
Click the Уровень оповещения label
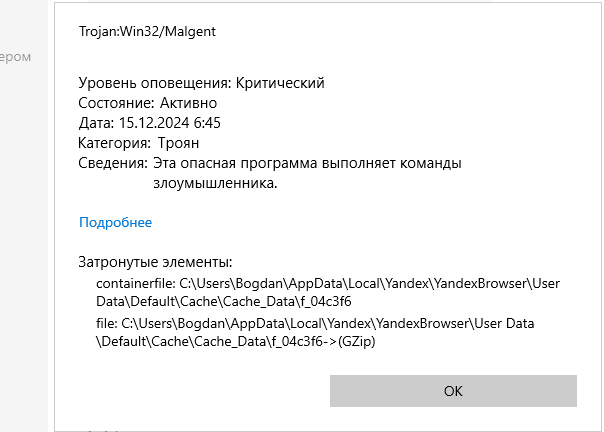pyautogui.click(x=155, y=83)
